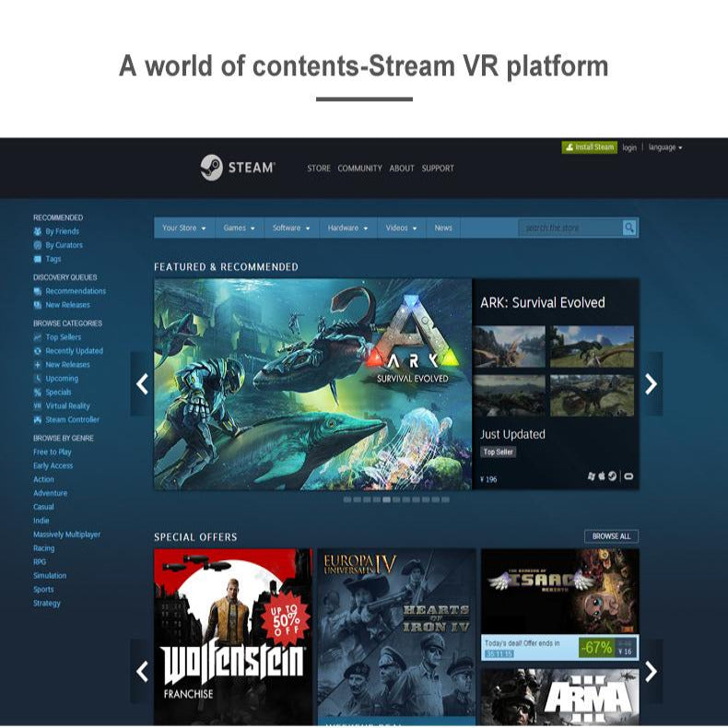
Task: Go to previous featured game arrow
Action: pyautogui.click(x=142, y=384)
